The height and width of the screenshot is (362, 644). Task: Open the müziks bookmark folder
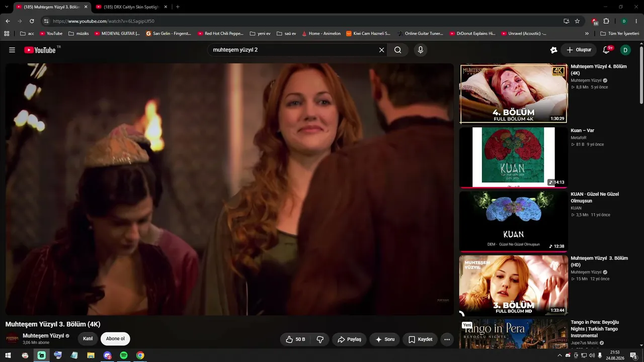click(78, 34)
